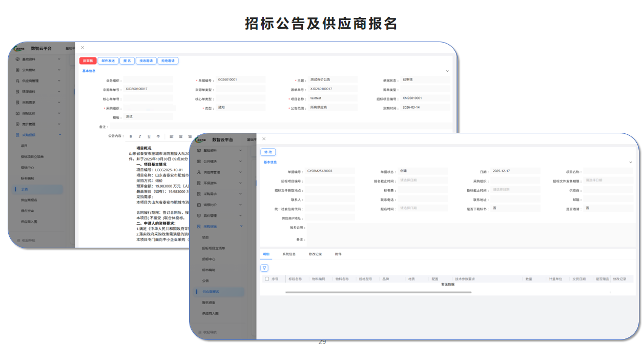Click the 技术参数要求 column header
Screen dimensions: 644x362
coord(465,279)
